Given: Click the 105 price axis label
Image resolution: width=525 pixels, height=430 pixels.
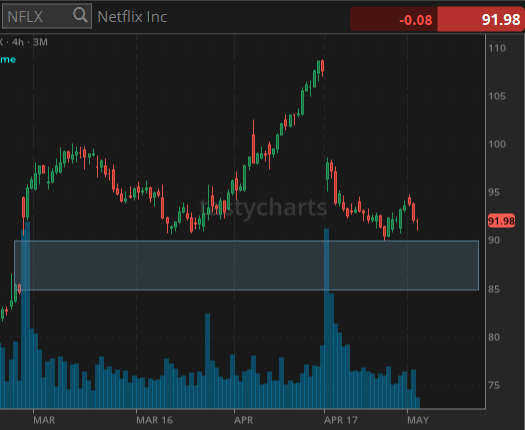Looking at the screenshot, I should (497, 96).
